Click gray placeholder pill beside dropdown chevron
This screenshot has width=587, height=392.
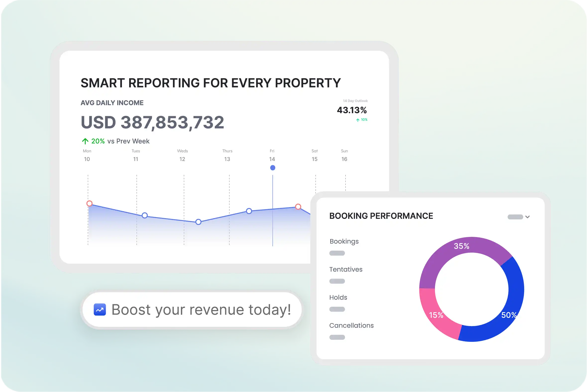(x=515, y=217)
